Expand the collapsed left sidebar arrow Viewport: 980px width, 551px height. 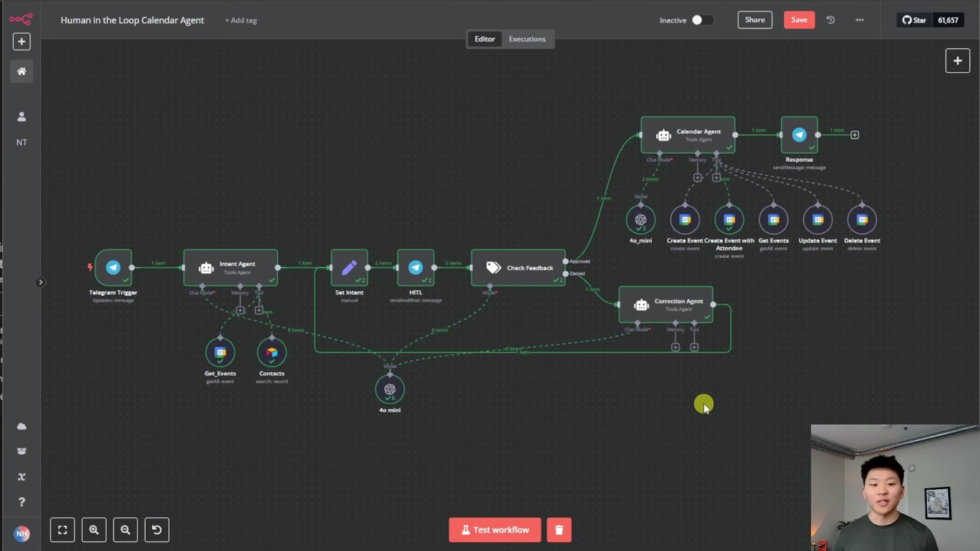41,282
